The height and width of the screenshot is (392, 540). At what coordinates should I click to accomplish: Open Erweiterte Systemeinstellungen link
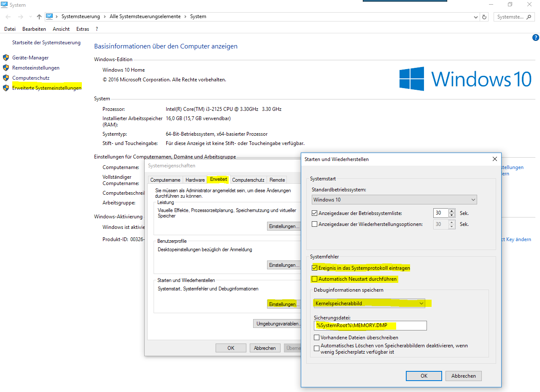[47, 88]
